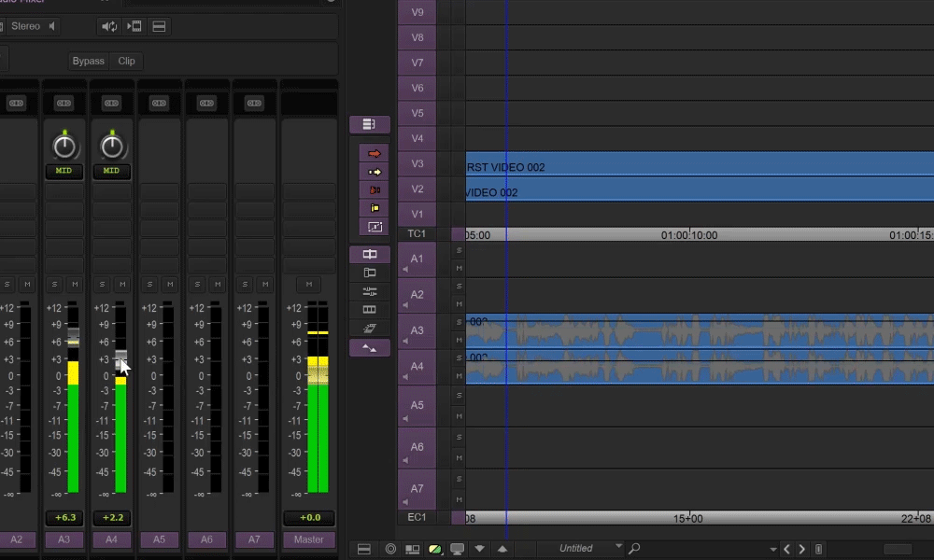Screen dimensions: 934x560
Task: Click the A3 mixer channel label
Action: 64,539
